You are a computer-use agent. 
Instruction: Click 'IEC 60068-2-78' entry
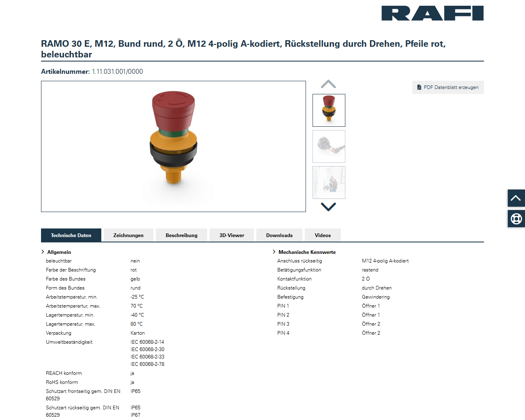[x=147, y=364]
